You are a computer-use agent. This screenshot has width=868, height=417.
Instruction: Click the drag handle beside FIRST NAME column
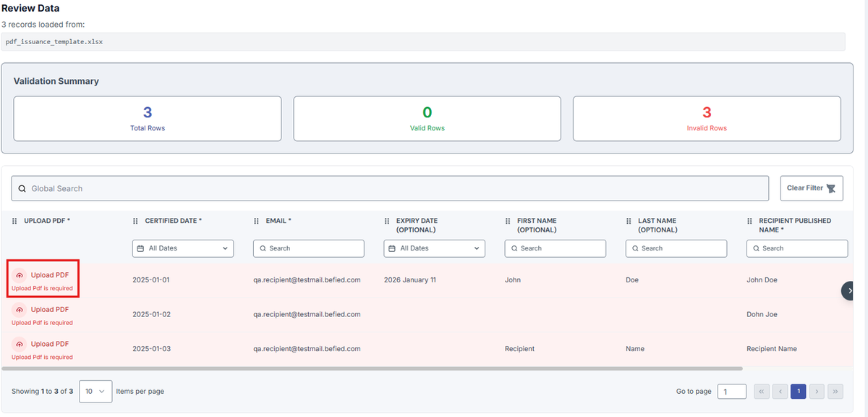(x=508, y=221)
